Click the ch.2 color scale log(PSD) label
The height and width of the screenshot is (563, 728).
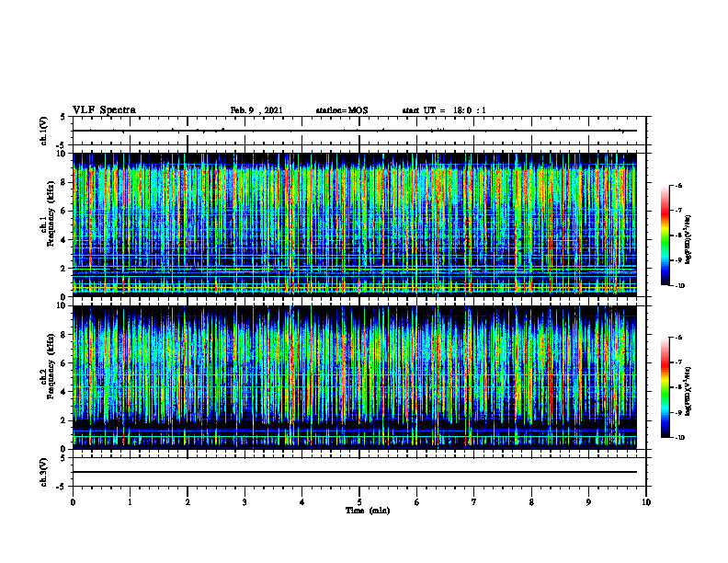pos(688,391)
